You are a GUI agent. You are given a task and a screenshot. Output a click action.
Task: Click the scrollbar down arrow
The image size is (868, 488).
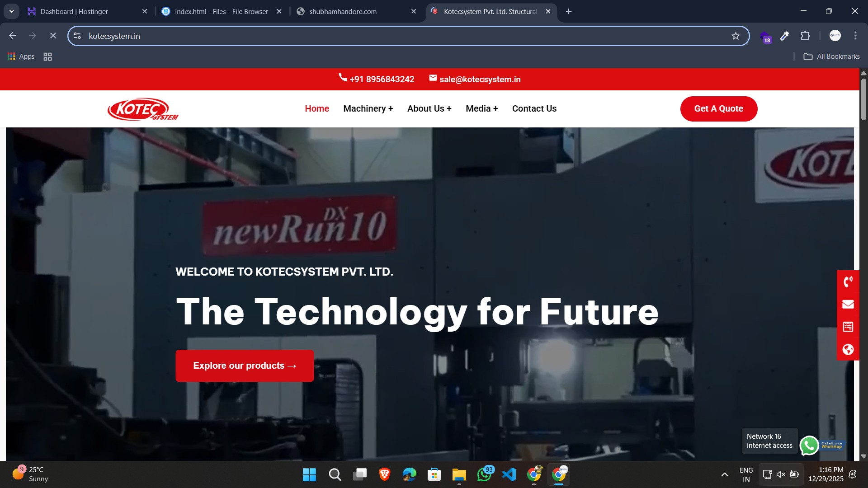(x=863, y=456)
